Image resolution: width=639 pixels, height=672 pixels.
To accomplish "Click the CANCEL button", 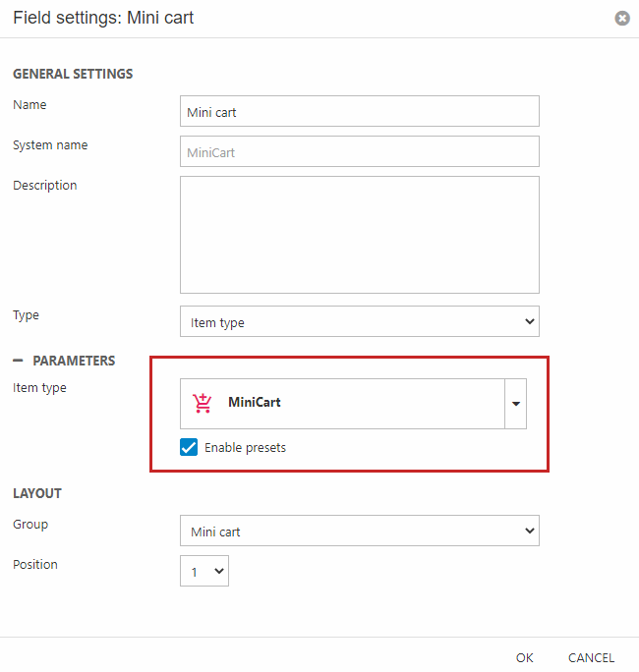I will [591, 658].
